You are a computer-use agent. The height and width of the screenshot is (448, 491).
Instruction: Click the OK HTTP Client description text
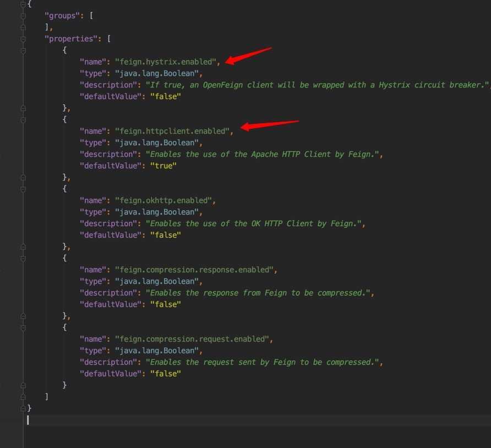[254, 223]
